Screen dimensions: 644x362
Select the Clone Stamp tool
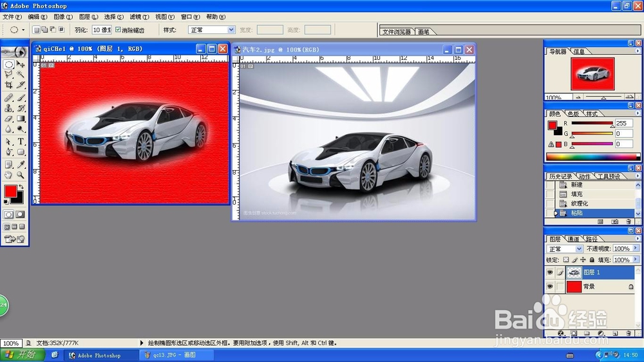click(x=8, y=108)
